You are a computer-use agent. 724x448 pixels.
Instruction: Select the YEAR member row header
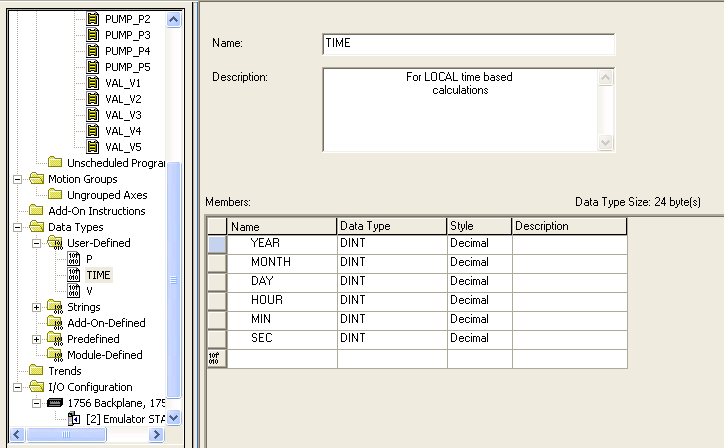pos(217,244)
